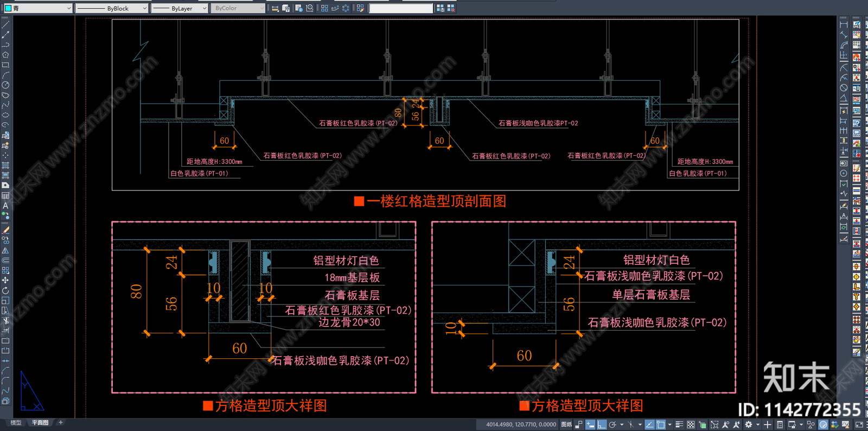
Task: Click the cyan color swatch in color box
Action: [x=8, y=8]
